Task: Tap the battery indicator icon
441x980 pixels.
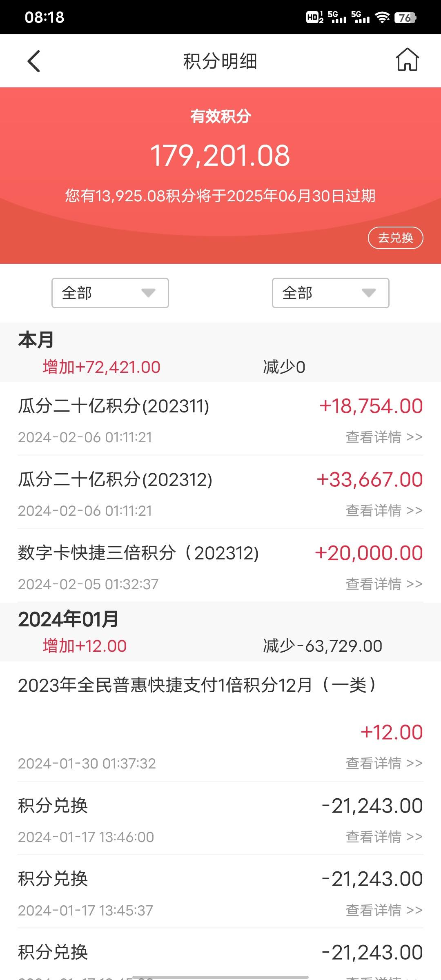Action: (405, 18)
